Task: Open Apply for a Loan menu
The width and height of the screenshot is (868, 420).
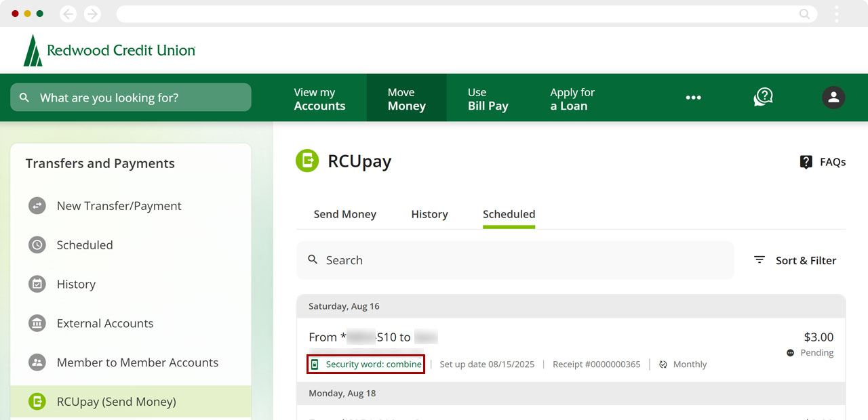Action: (572, 99)
